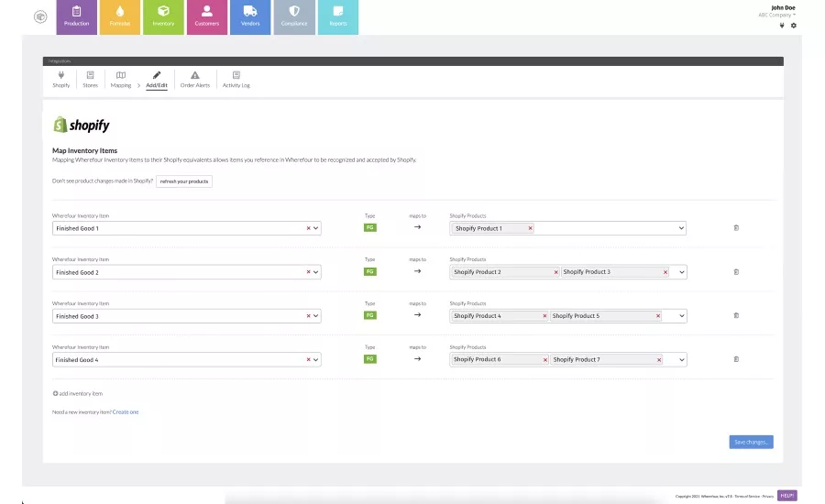Clear the Finished Good 1 selection
825x504 pixels.
click(308, 228)
